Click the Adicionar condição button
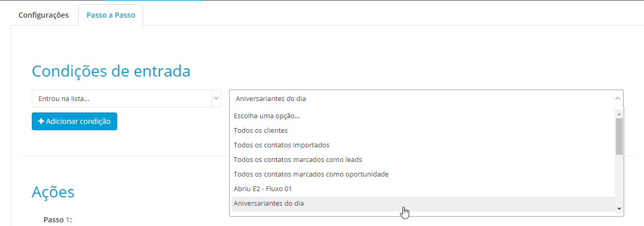 (74, 121)
